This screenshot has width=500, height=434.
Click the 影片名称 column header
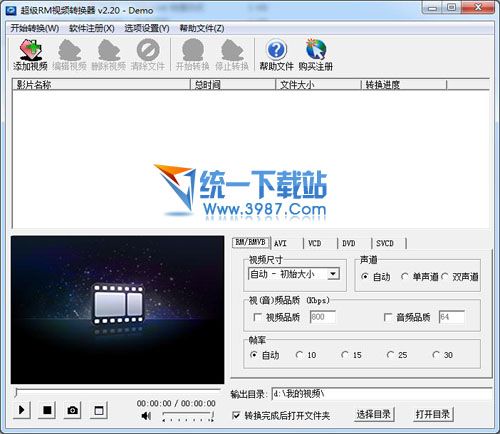tap(102, 85)
